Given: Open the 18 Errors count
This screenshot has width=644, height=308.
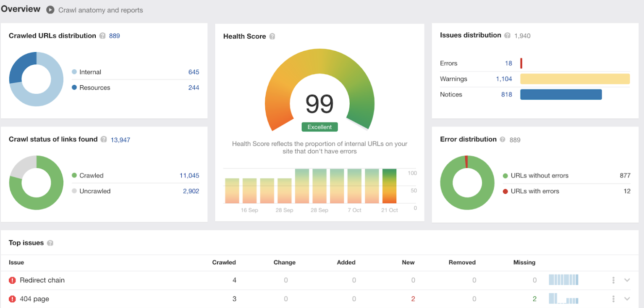Looking at the screenshot, I should [508, 63].
